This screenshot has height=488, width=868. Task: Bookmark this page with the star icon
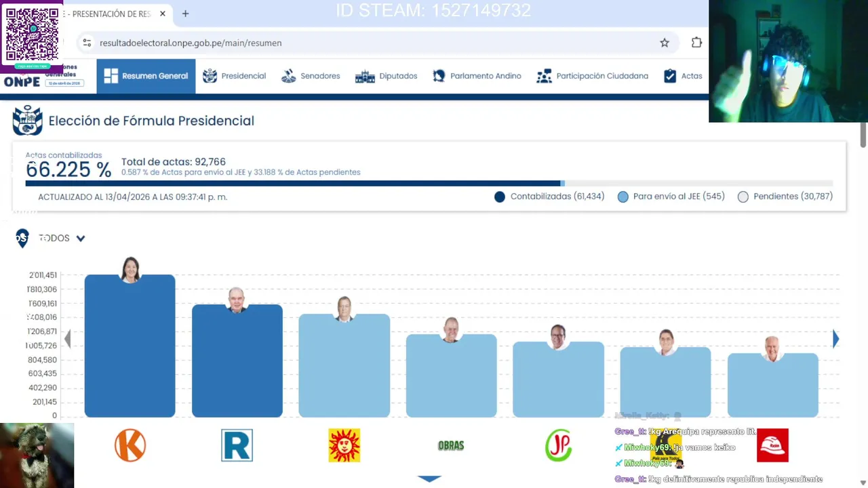click(x=665, y=43)
